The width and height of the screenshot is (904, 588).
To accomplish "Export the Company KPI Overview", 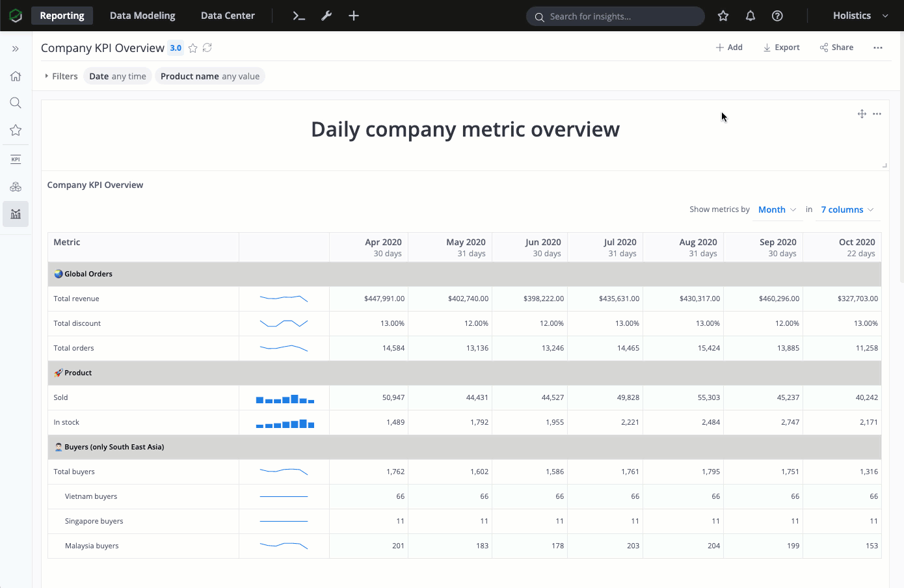I will pos(781,47).
